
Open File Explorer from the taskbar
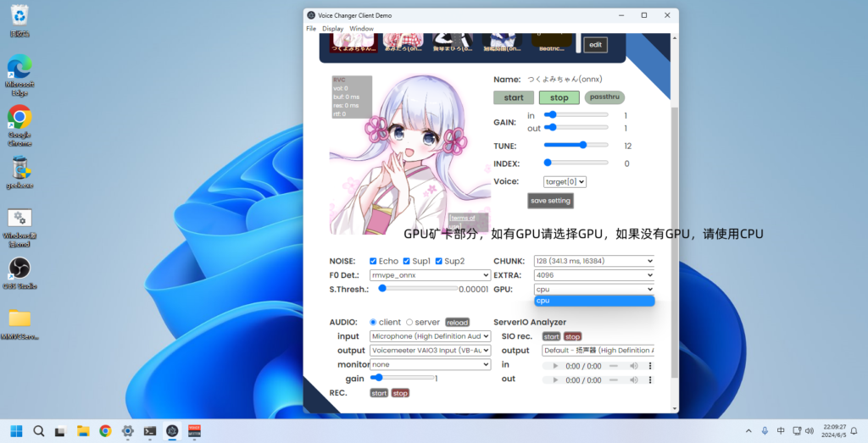point(83,431)
